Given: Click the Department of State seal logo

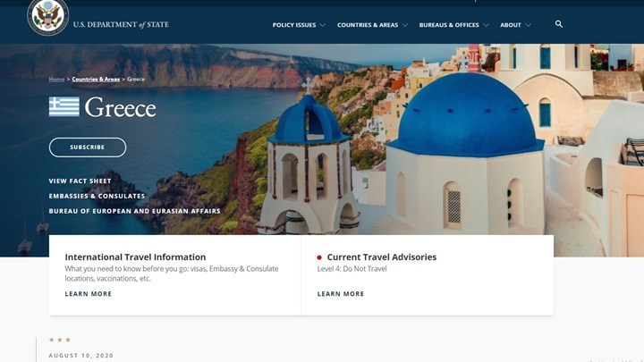Looking at the screenshot, I should [47, 17].
